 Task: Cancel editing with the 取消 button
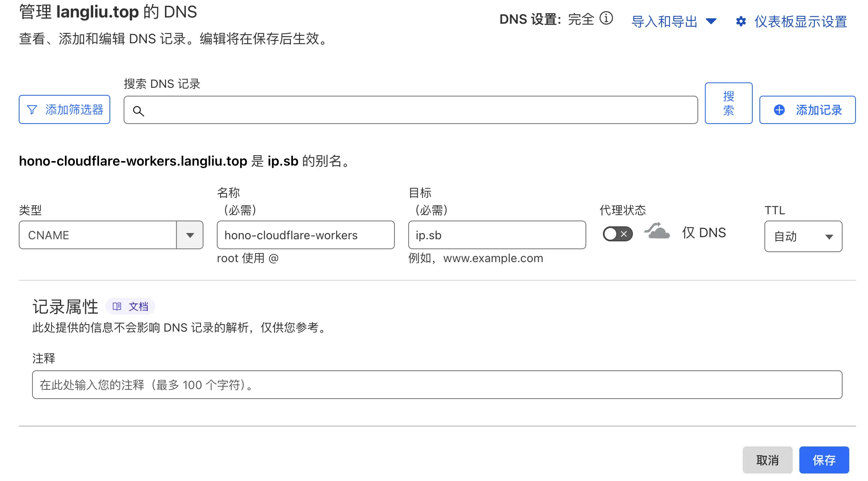[768, 460]
